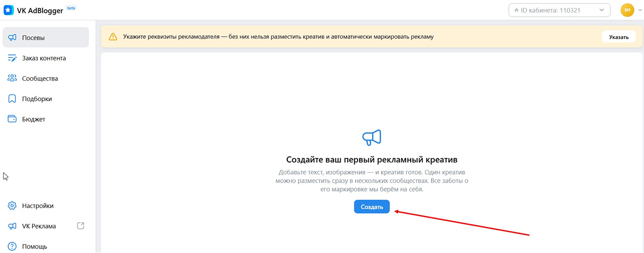Screen dimensions: 644x253
Task: Click the Подборки bookmark icon
Action: (x=12, y=99)
